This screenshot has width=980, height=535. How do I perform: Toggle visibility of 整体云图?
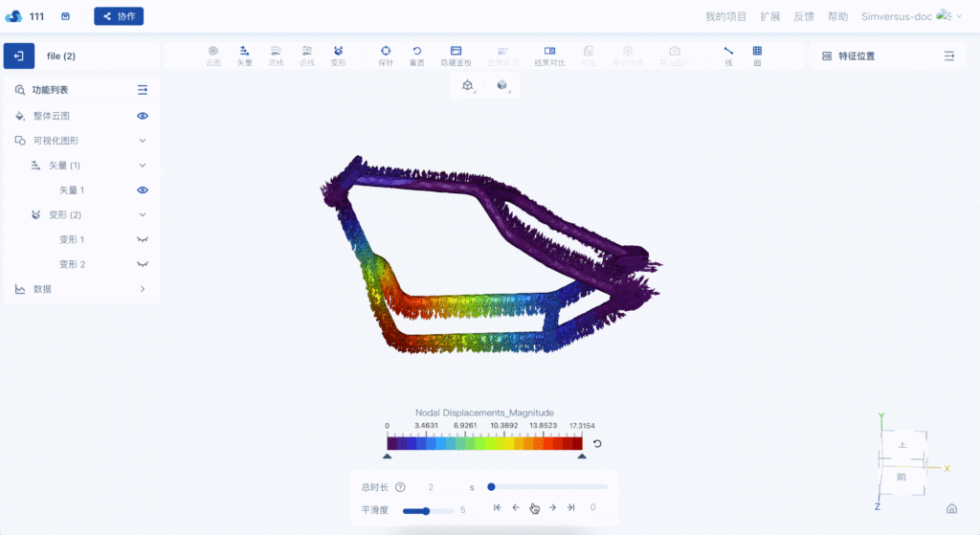tap(143, 116)
